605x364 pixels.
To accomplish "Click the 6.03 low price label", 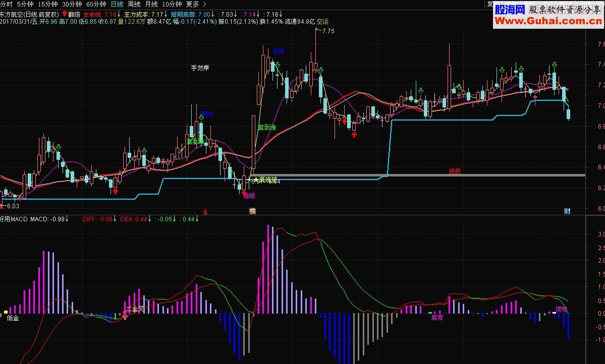I will coord(13,206).
